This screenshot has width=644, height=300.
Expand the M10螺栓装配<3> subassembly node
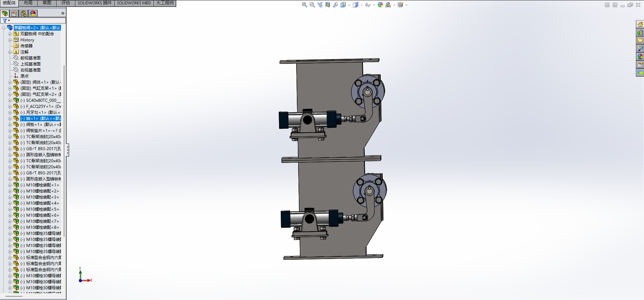click(x=10, y=197)
